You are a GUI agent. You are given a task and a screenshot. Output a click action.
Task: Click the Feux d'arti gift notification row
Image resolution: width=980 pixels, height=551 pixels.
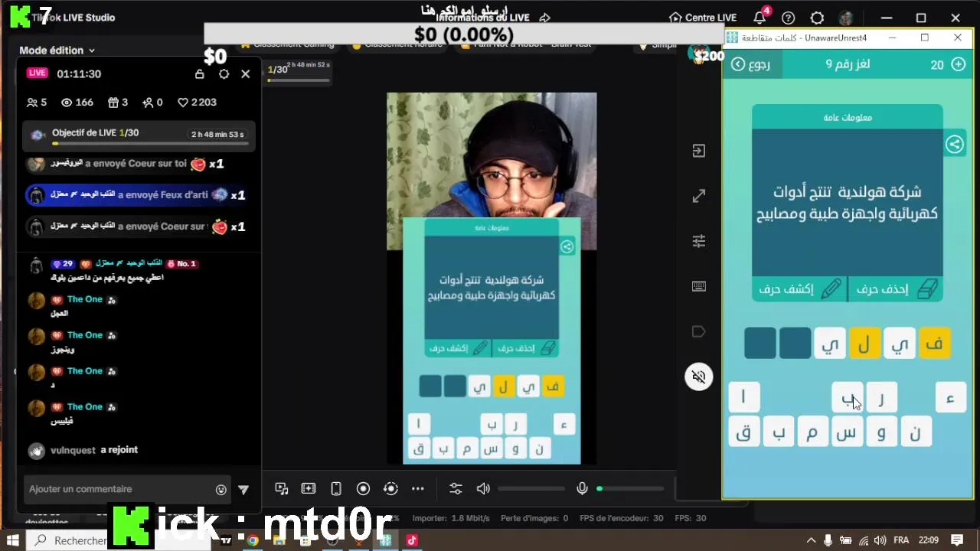click(x=139, y=195)
